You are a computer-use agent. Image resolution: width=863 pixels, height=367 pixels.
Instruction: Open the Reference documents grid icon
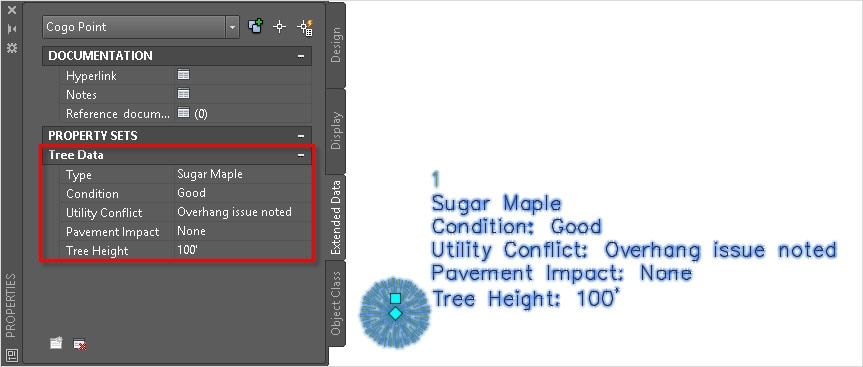click(x=183, y=113)
